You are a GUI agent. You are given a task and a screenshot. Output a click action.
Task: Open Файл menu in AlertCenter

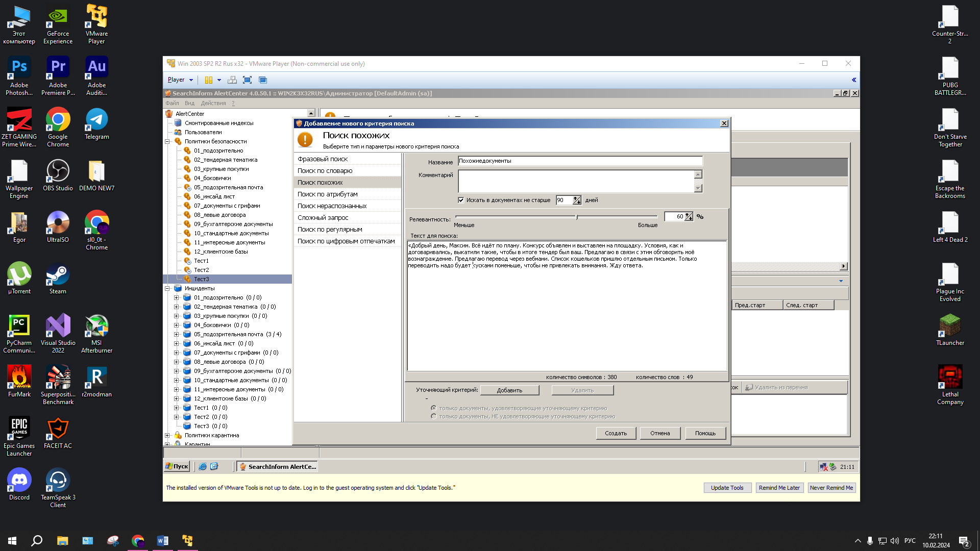(x=172, y=103)
